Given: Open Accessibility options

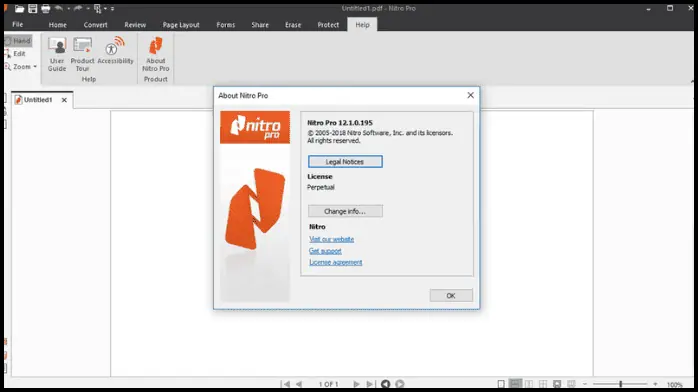Looking at the screenshot, I should click(x=115, y=51).
